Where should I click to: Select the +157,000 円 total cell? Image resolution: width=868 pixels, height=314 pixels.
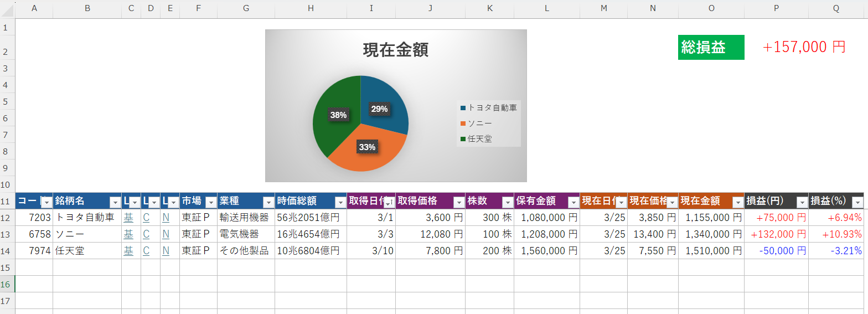tap(804, 48)
